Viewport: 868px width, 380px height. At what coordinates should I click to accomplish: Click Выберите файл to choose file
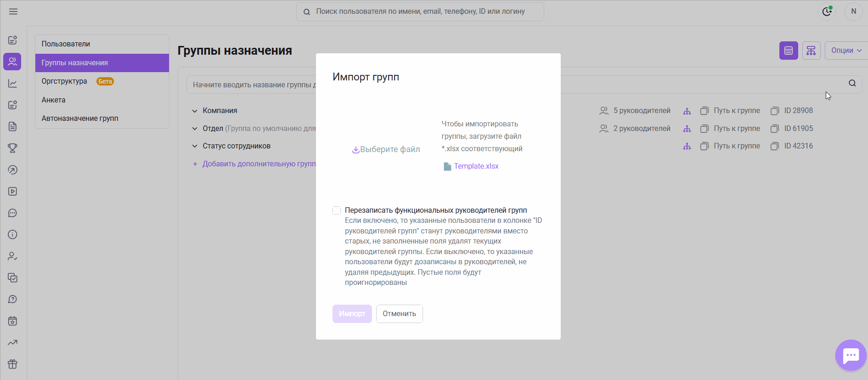point(386,149)
